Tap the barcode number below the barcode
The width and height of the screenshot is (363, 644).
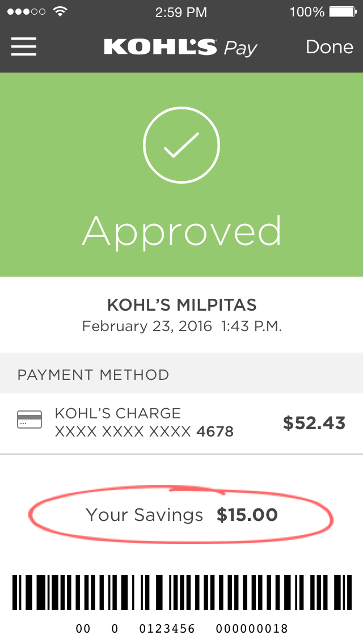coord(181,629)
